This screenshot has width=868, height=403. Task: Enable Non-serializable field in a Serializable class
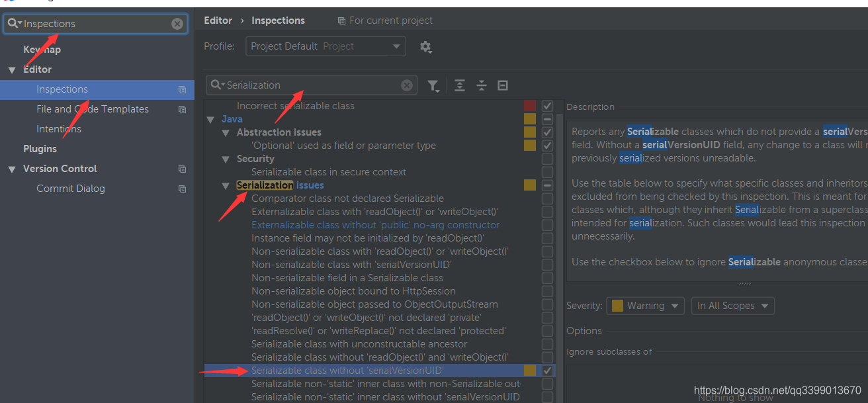tap(547, 278)
